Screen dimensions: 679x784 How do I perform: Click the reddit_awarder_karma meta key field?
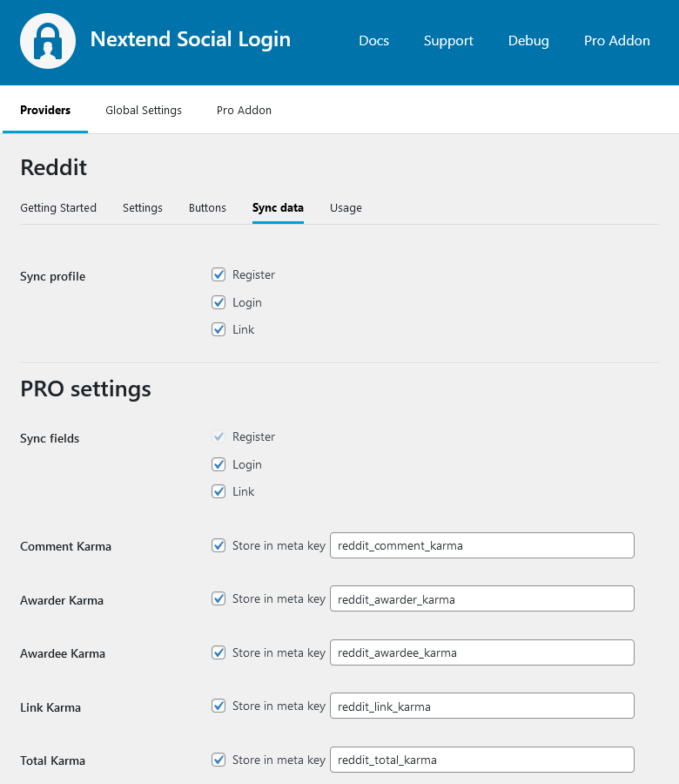tap(481, 599)
